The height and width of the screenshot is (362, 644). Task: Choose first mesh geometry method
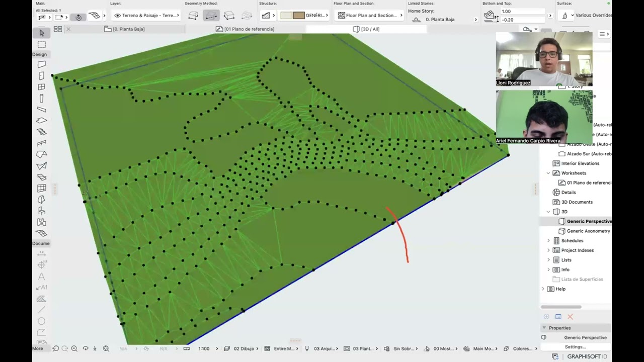click(193, 16)
